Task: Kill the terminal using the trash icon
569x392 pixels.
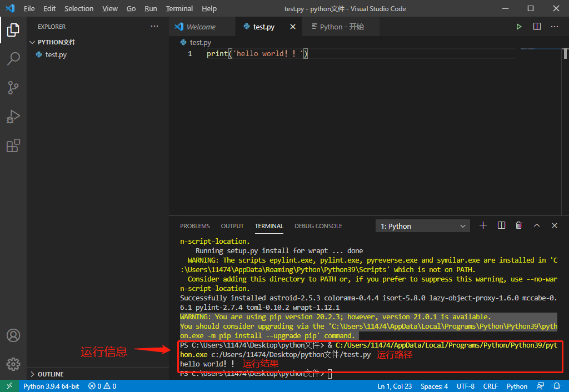Action: pos(518,225)
